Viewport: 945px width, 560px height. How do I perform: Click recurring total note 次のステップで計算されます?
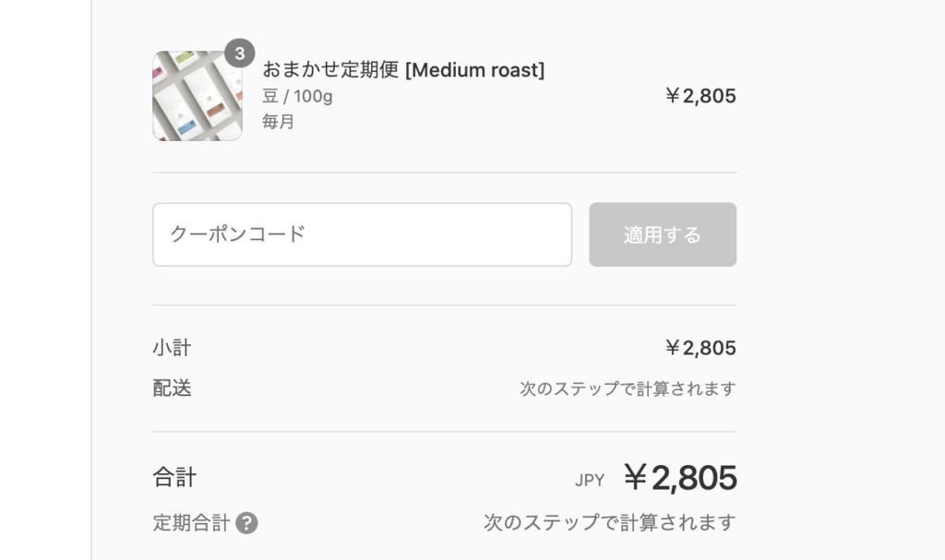pos(609,523)
